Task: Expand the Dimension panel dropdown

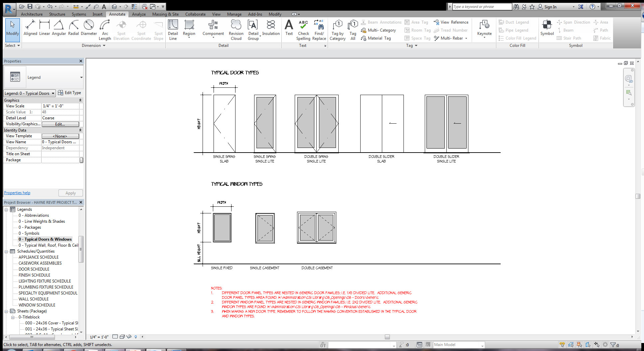Action: coord(93,46)
